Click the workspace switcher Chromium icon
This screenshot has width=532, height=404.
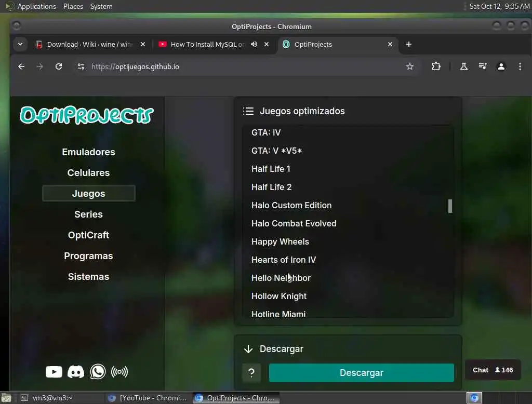pos(474,398)
